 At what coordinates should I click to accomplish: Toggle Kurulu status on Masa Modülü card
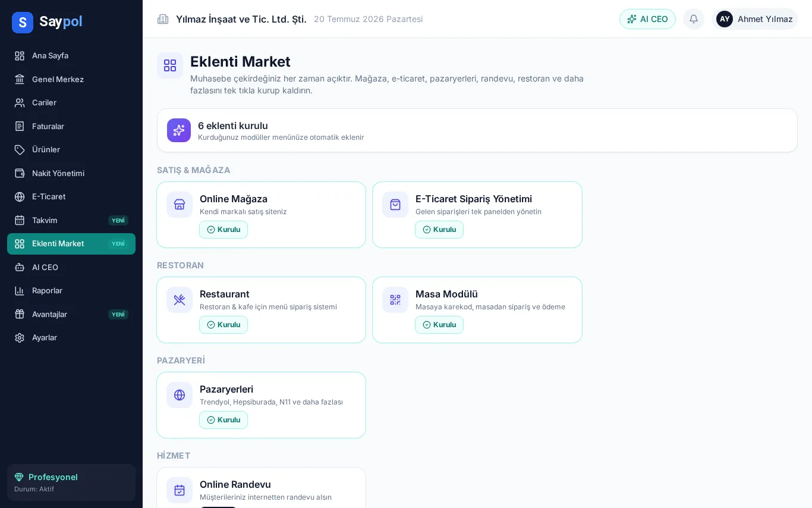(439, 325)
